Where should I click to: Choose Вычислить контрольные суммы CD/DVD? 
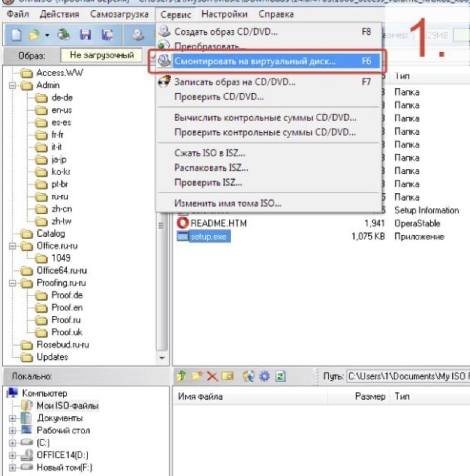269,118
